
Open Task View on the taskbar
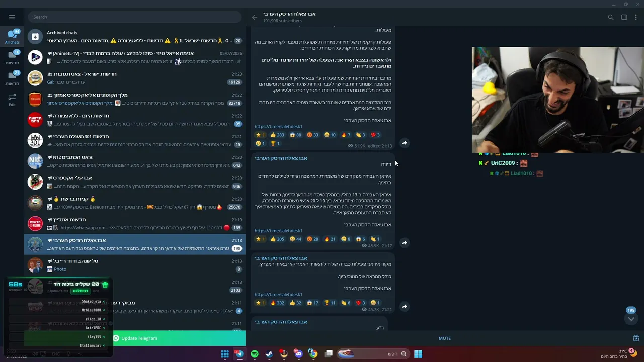pyautogui.click(x=329, y=354)
